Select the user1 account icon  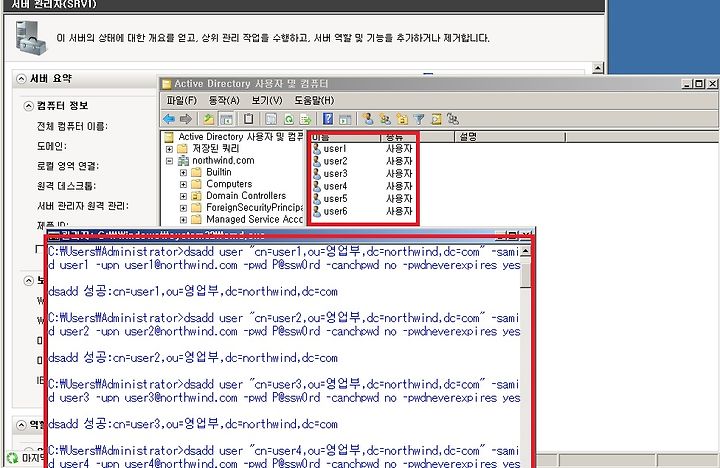point(316,149)
